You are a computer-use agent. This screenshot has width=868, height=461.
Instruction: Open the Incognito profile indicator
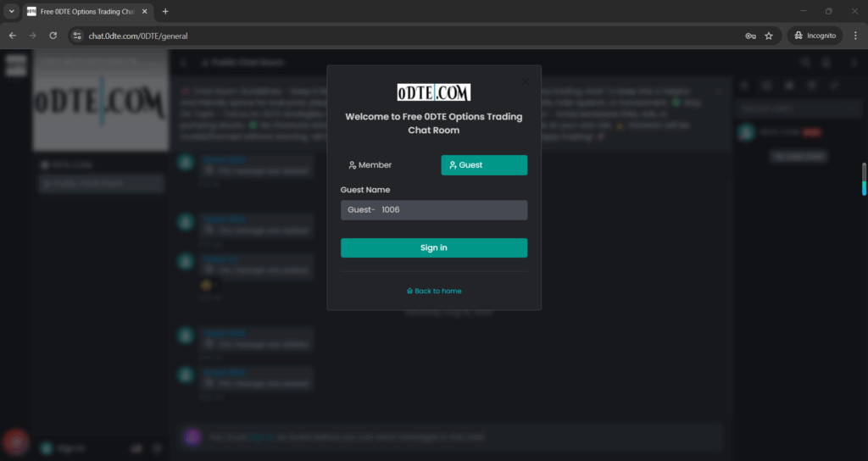(815, 36)
